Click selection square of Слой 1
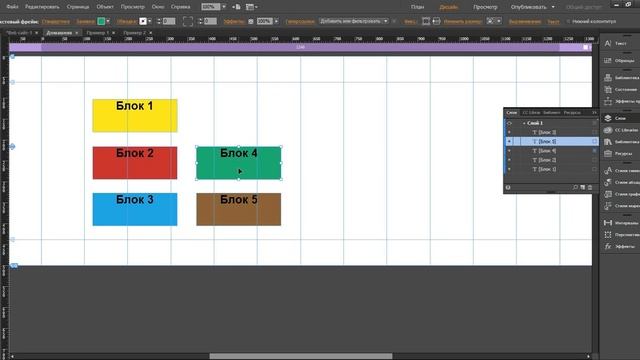Screen dimensions: 640x360 point(594,123)
